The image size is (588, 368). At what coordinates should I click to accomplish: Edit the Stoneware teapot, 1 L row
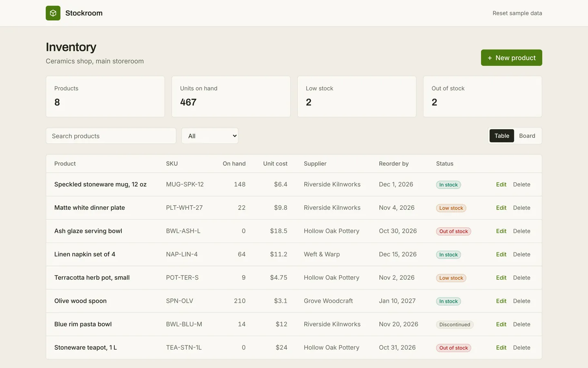[501, 348]
